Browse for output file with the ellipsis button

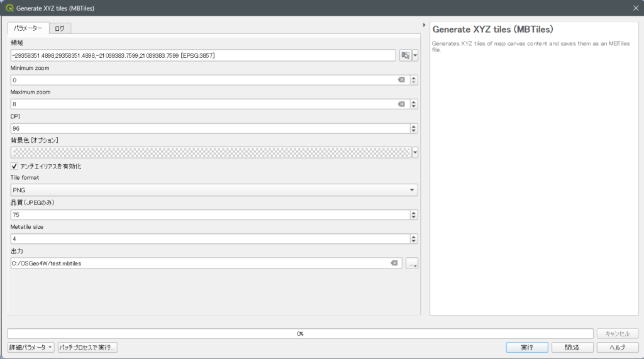point(412,263)
